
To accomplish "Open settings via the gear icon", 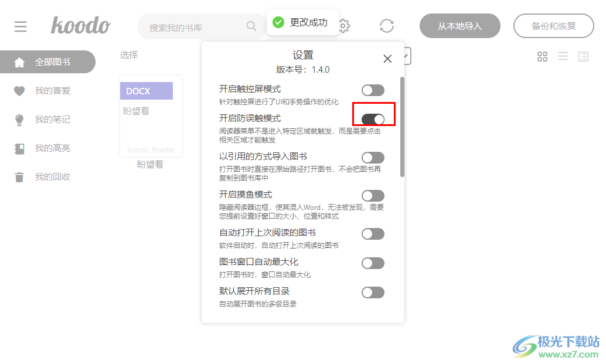I will 344,26.
